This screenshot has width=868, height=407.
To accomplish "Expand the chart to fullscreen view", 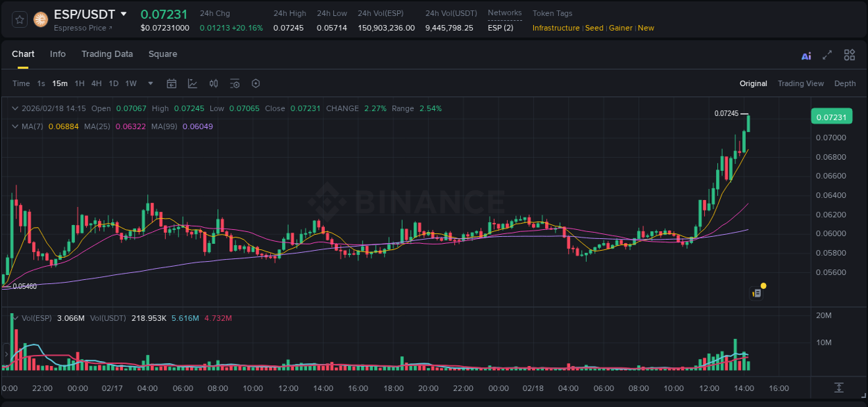I will point(826,55).
